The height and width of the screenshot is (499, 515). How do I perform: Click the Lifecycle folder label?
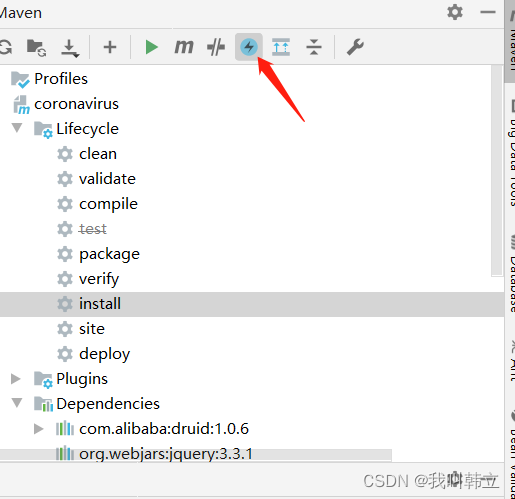point(87,129)
